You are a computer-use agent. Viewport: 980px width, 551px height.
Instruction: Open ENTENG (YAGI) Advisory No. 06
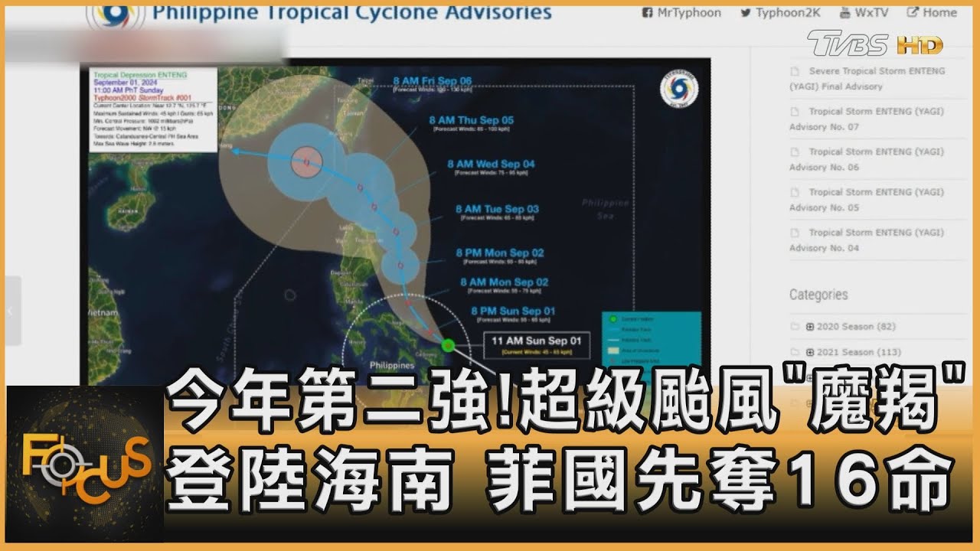pos(867,159)
